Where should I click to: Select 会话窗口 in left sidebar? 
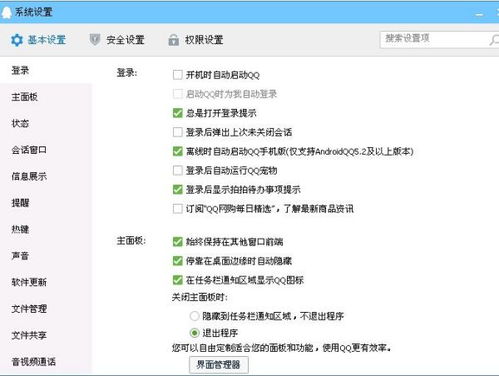click(29, 150)
